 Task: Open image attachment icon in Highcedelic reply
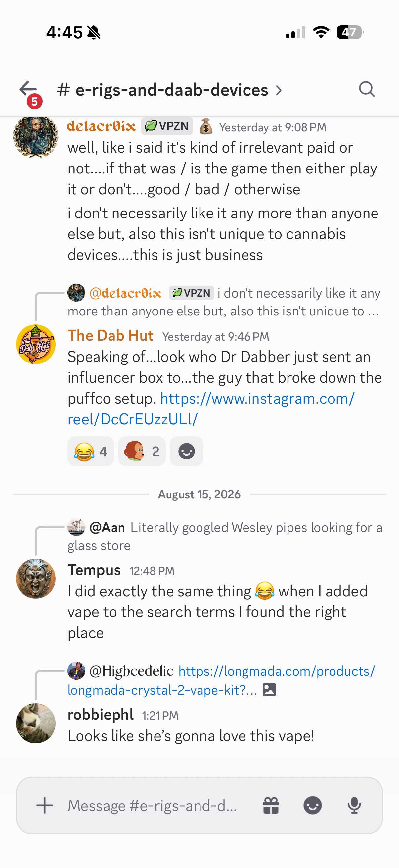click(269, 690)
